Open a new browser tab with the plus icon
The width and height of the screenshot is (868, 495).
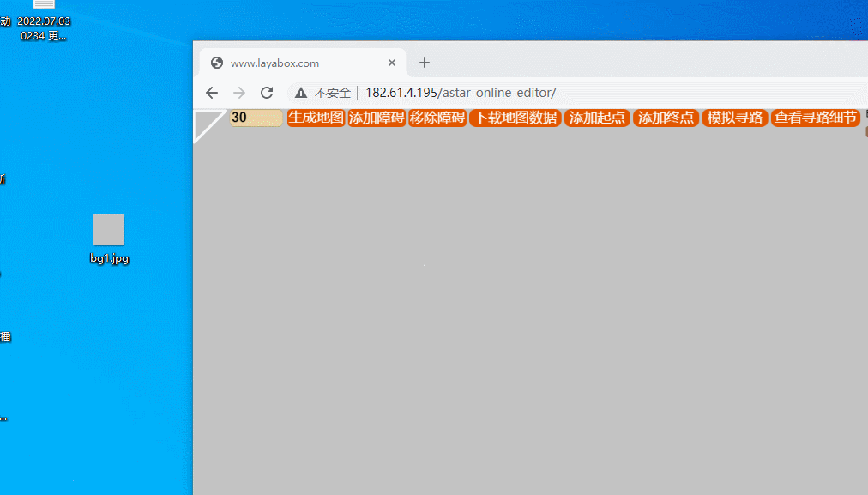pos(424,62)
